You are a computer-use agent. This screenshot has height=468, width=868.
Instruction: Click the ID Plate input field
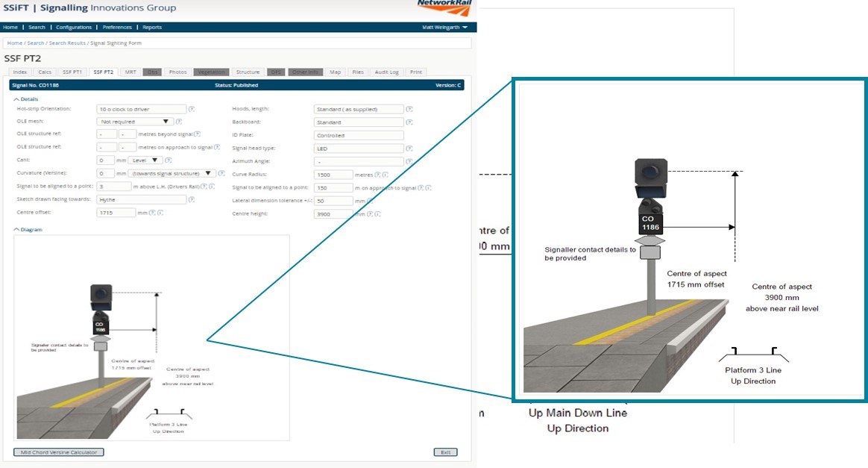pos(359,135)
